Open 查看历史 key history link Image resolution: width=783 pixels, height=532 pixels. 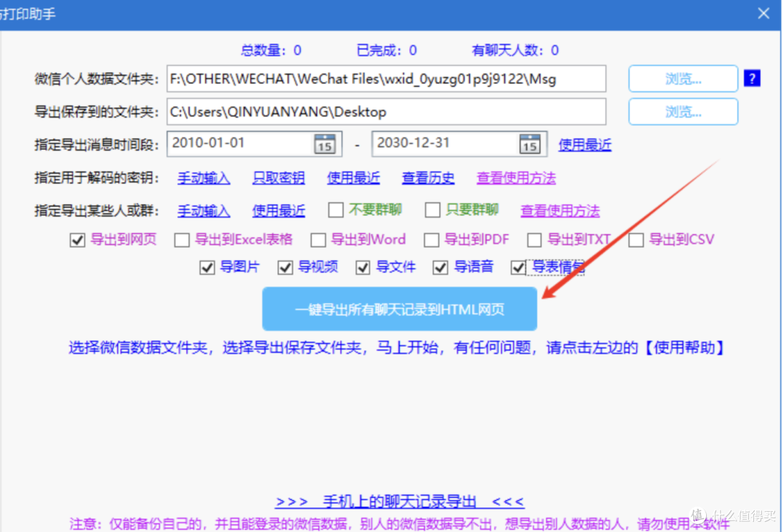[428, 178]
